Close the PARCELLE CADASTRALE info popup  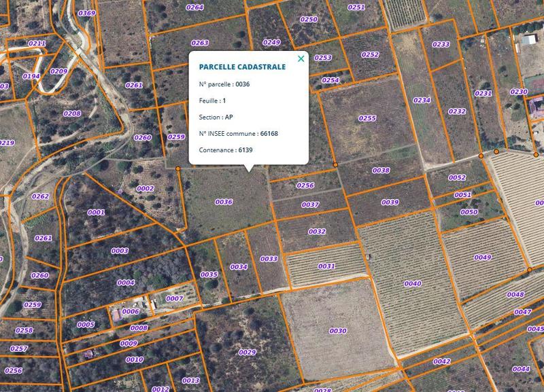[x=299, y=59]
